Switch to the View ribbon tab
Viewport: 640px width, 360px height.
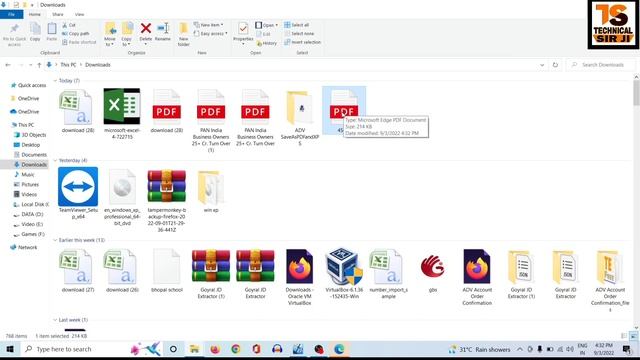pyautogui.click(x=79, y=14)
